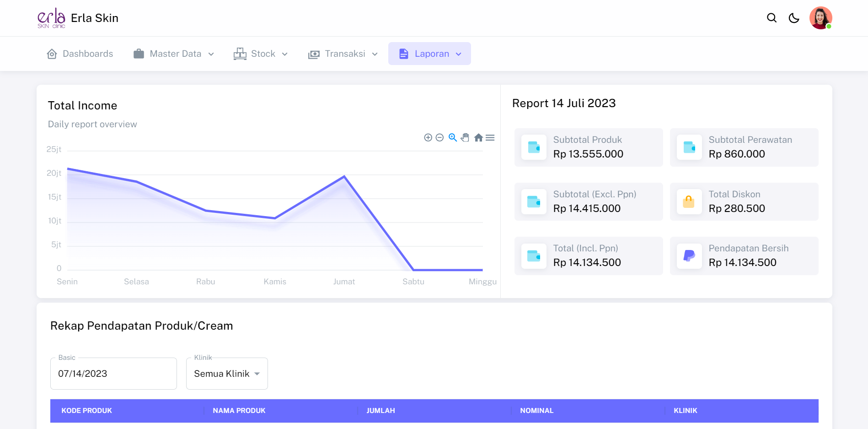This screenshot has width=868, height=429.
Task: Toggle dark mode with the moon icon
Action: 794,18
